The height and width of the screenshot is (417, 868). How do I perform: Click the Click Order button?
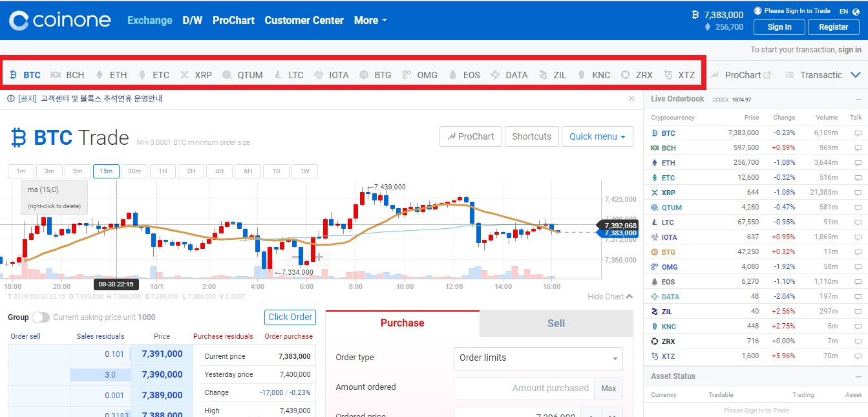click(x=290, y=317)
